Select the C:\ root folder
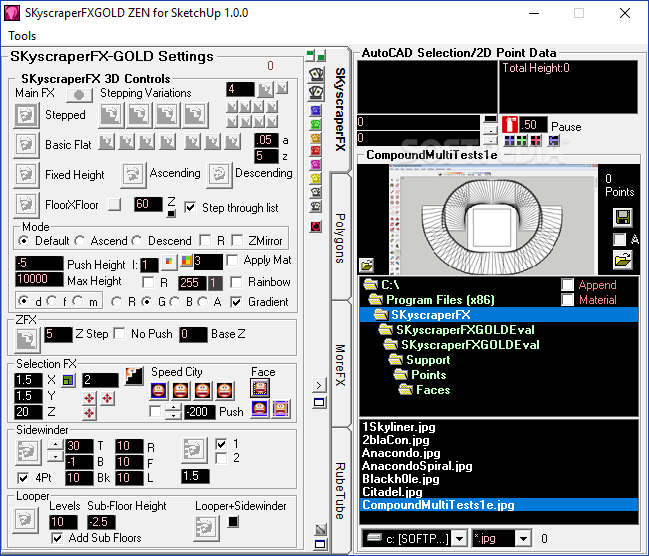Viewport: 649px width, 556px height. point(381,285)
